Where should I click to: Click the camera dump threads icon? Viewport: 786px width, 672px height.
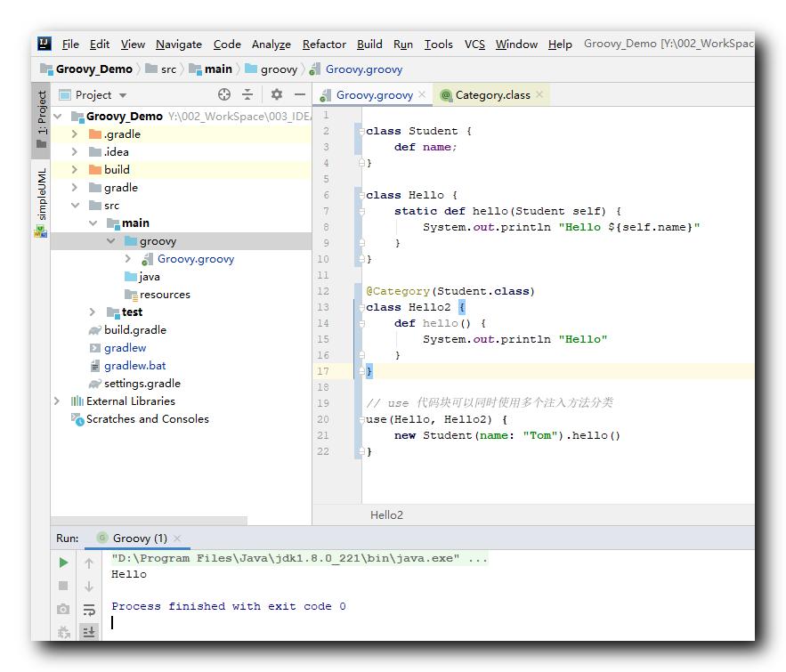pos(63,610)
